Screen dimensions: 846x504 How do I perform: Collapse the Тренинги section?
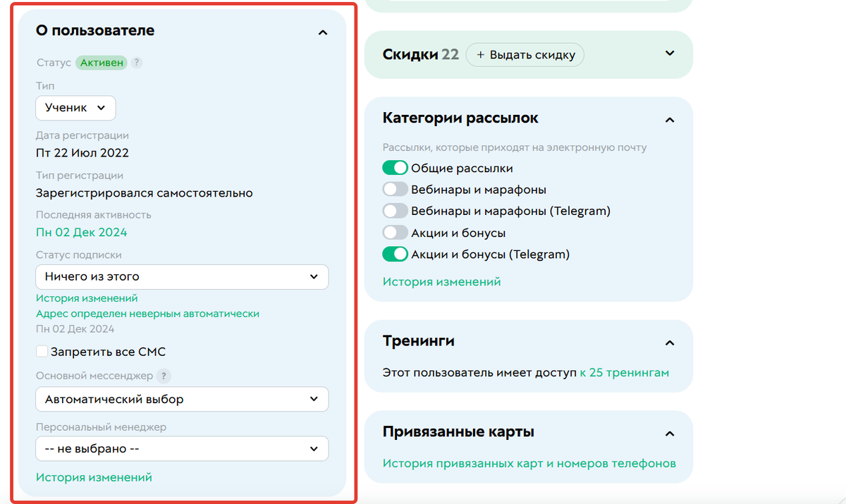tap(669, 343)
